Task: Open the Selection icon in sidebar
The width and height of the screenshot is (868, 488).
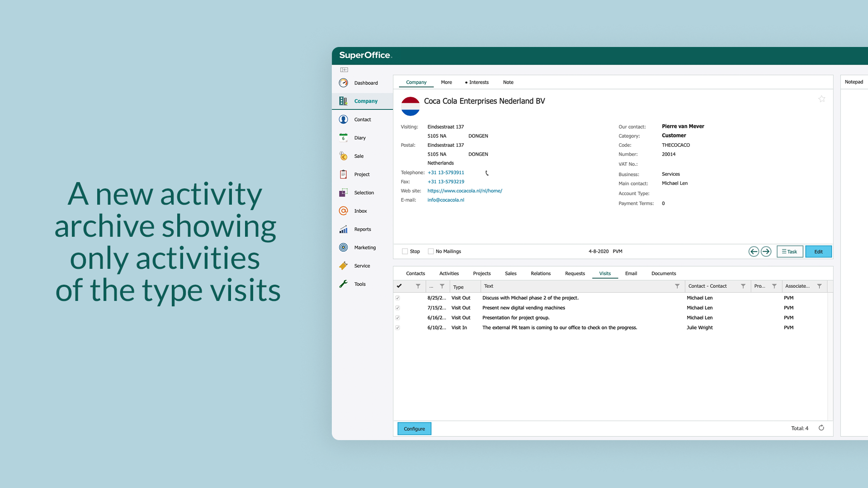Action: point(344,192)
